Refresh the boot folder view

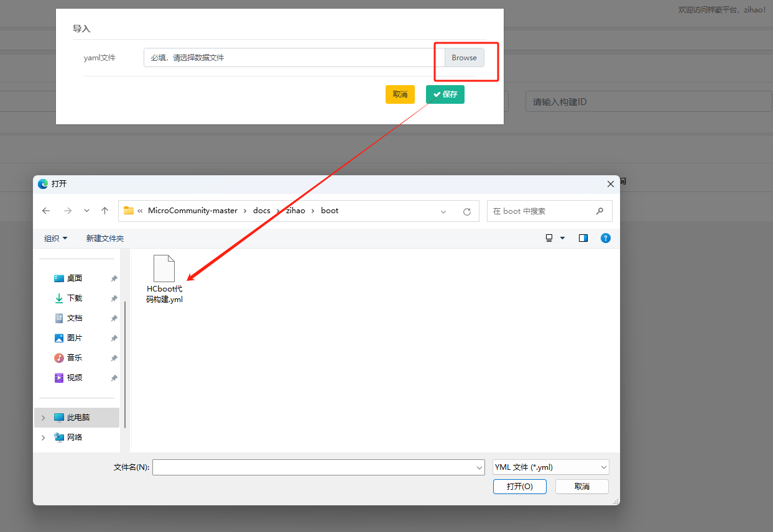[x=467, y=211]
